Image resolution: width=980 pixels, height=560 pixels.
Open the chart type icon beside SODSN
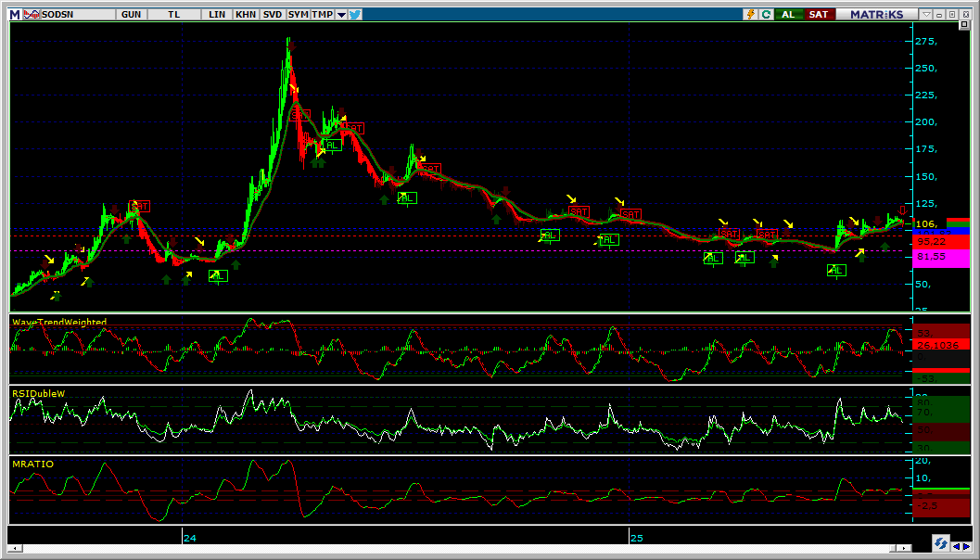(30, 15)
